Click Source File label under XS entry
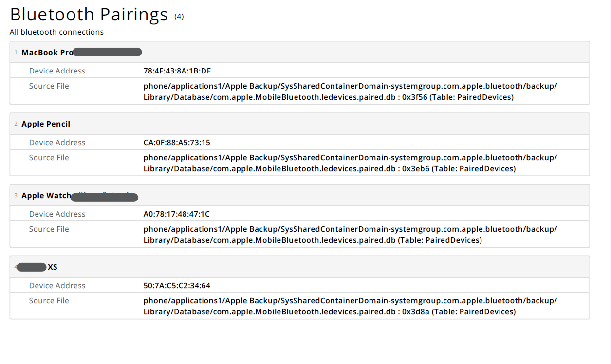 (49, 301)
